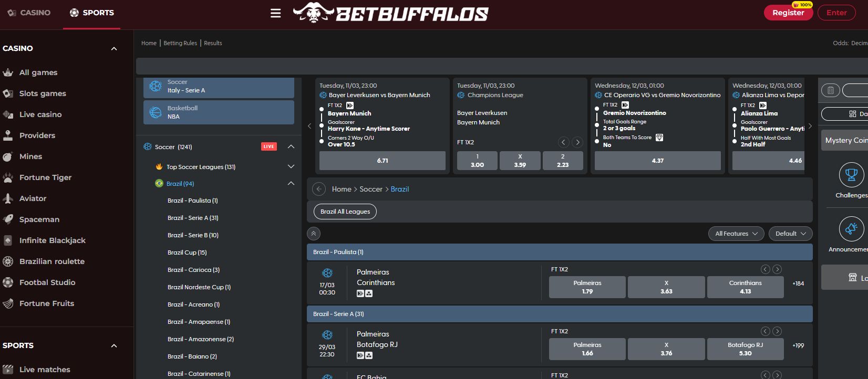
Task: Open the Fortune Tiger paw icon
Action: coord(8,177)
